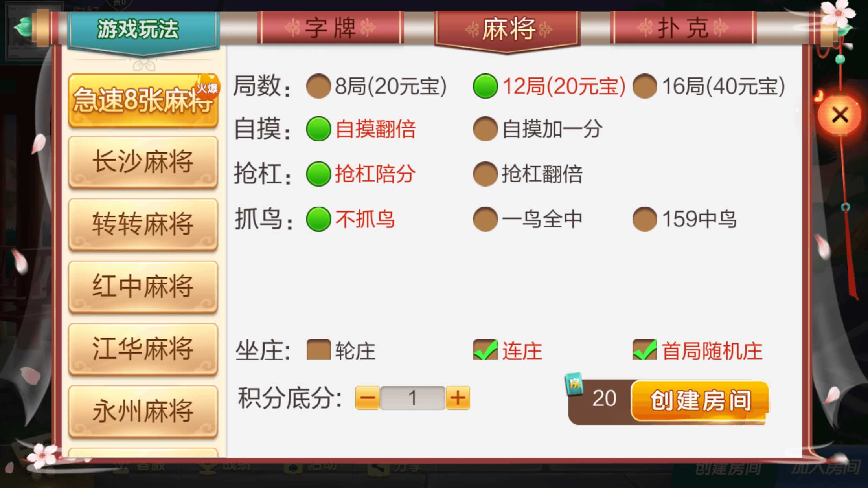This screenshot has height=488, width=868.
Task: Select 一鸟全中 radio option
Action: point(485,219)
